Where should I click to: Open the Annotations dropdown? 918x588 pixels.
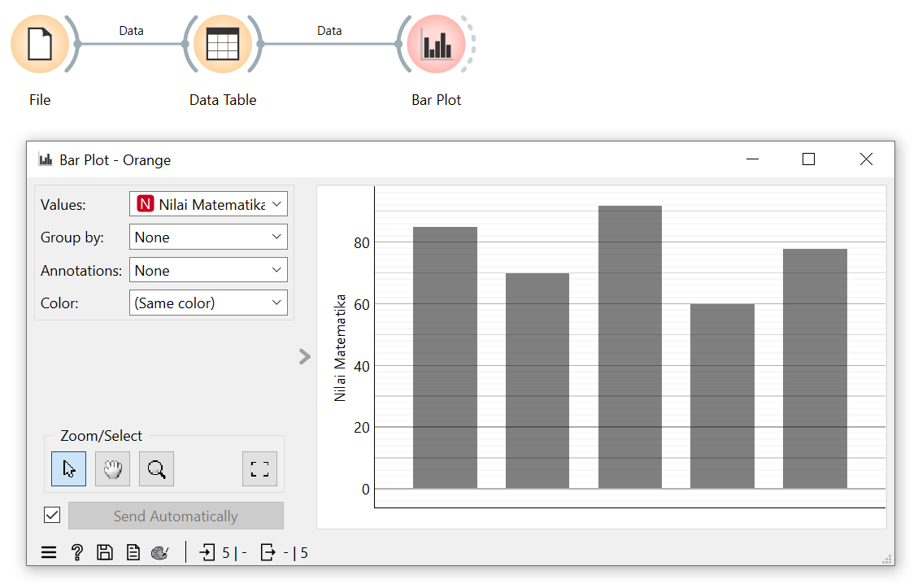click(x=208, y=270)
